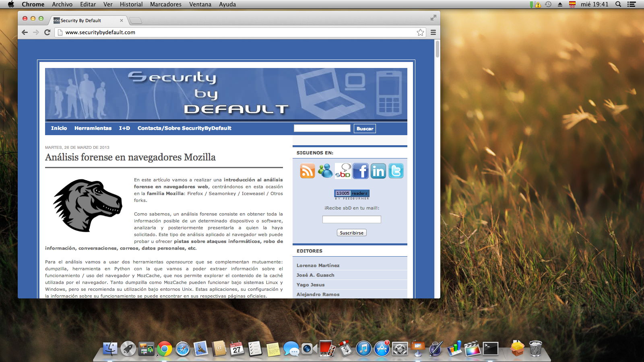644x362 pixels.
Task: Focus the email subscription input field
Action: [352, 220]
